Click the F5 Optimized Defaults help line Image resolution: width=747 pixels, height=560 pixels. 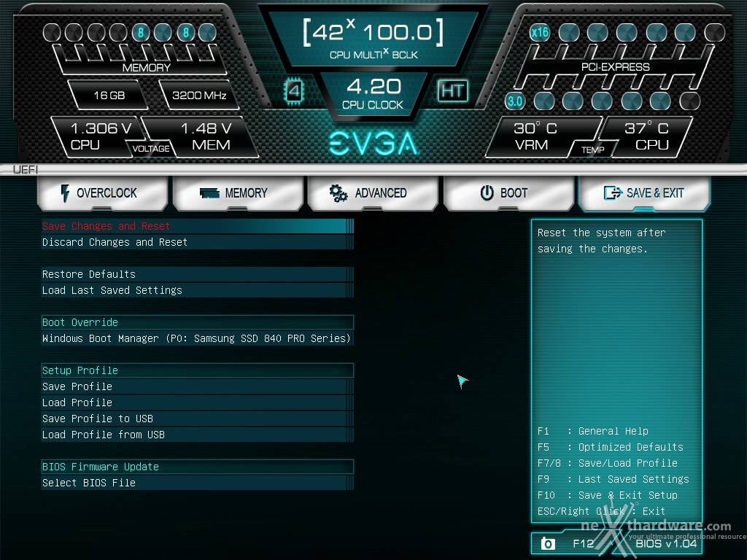611,447
